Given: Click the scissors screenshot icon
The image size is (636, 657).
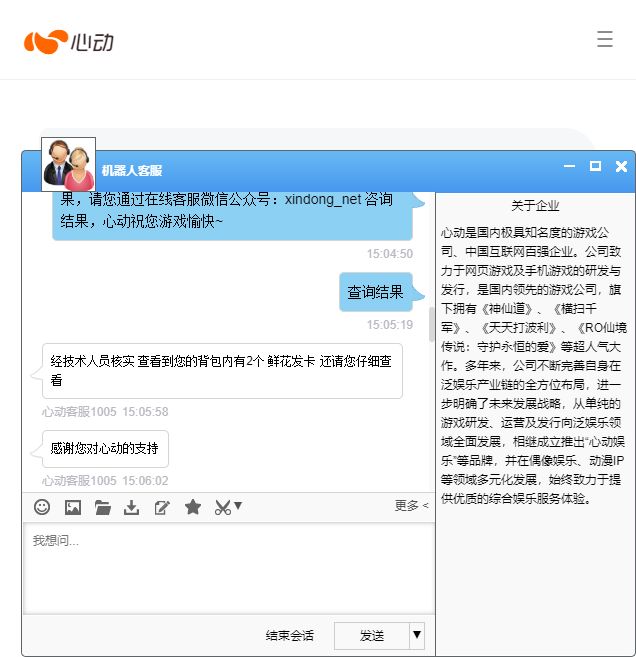Looking at the screenshot, I should 223,507.
